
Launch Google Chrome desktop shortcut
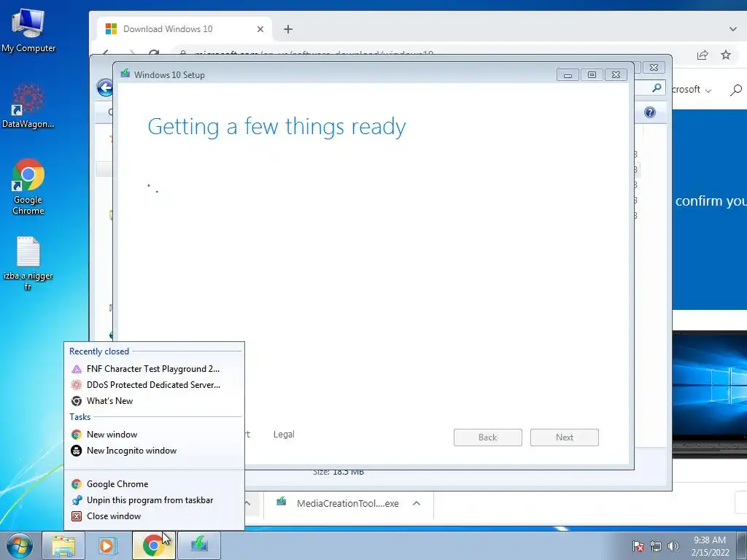[x=28, y=186]
